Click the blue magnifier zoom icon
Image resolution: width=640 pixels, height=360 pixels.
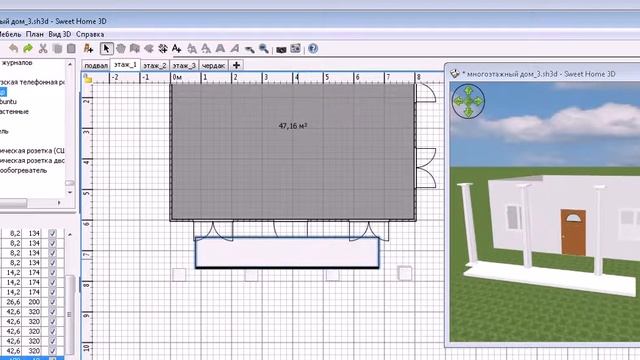[x=264, y=49]
